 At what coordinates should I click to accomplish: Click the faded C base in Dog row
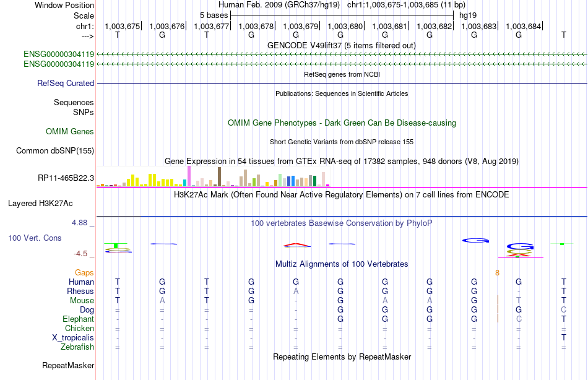(563, 310)
